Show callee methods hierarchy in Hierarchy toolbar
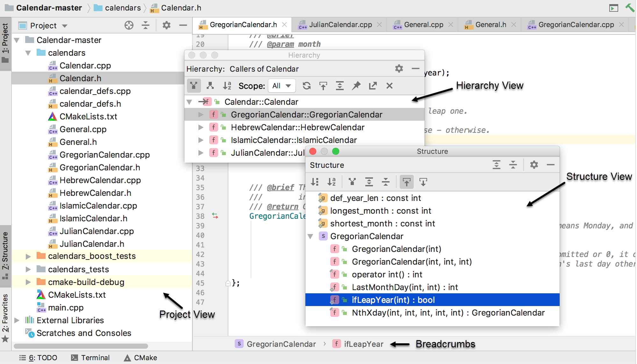Viewport: 637px width, 364px height. pos(210,86)
